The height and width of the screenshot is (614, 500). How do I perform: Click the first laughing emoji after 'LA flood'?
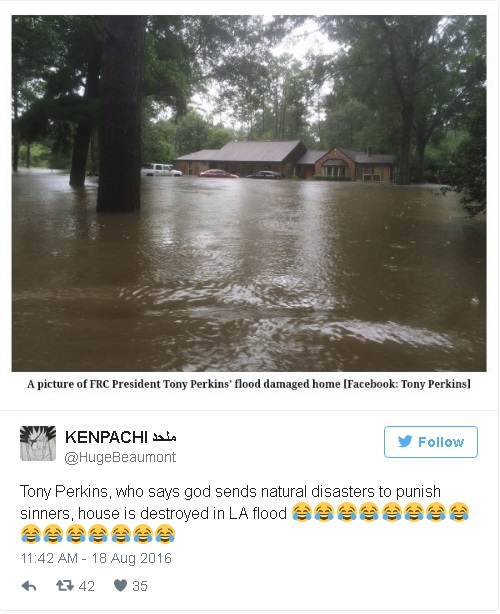(x=302, y=513)
